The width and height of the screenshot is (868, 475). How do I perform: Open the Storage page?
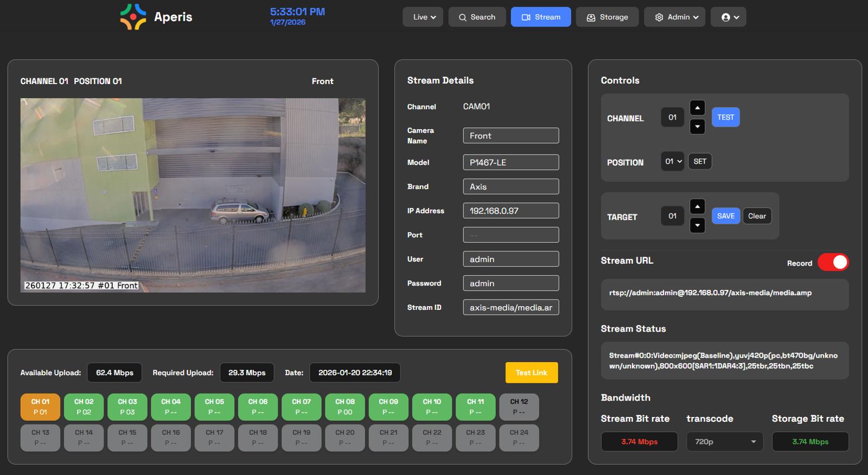tap(607, 17)
